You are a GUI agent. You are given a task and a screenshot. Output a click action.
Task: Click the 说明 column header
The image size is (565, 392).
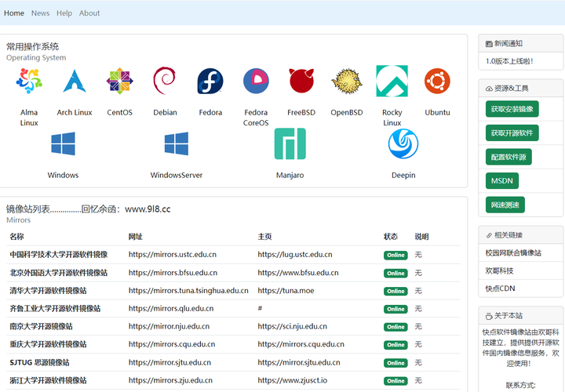[x=421, y=237]
